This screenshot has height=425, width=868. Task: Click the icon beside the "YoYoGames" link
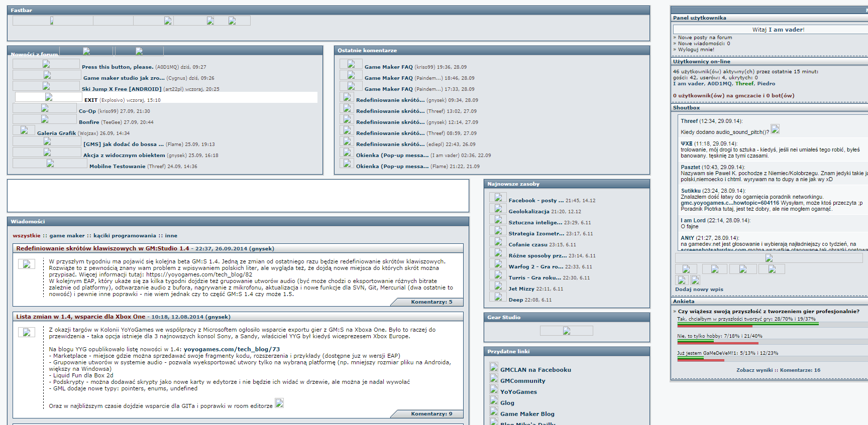pos(494,389)
